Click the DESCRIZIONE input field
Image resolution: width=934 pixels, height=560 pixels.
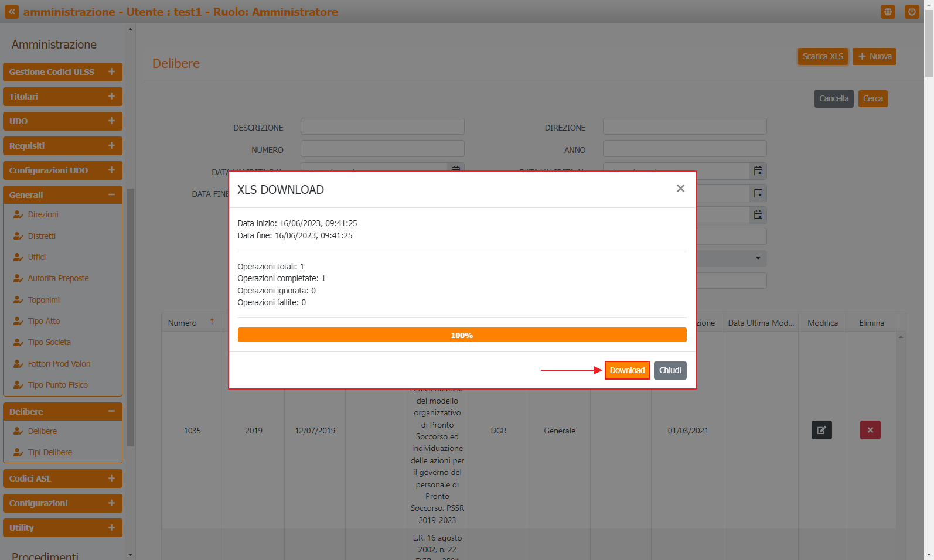[382, 127]
